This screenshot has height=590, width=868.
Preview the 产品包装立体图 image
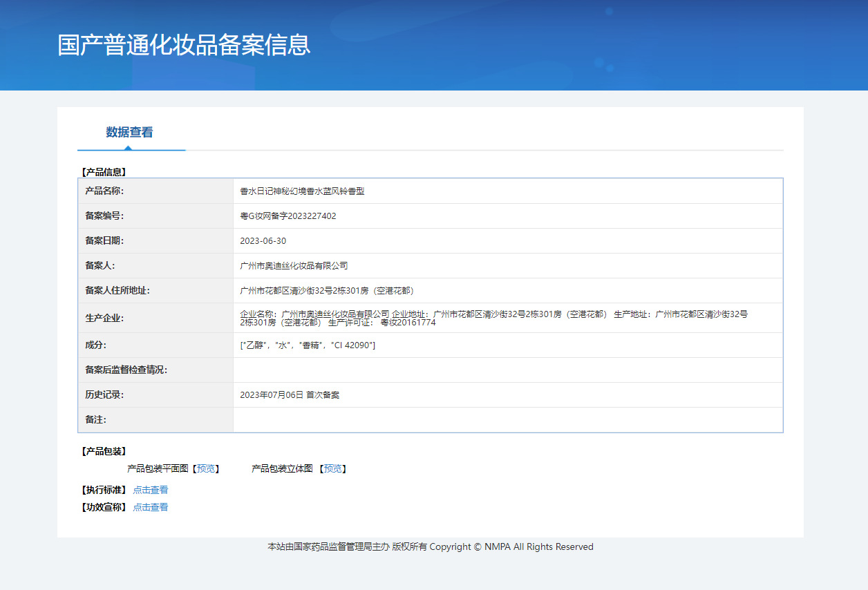click(332, 468)
